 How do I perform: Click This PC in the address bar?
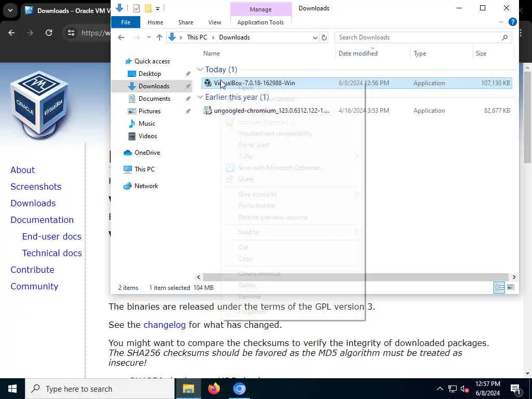(x=197, y=37)
